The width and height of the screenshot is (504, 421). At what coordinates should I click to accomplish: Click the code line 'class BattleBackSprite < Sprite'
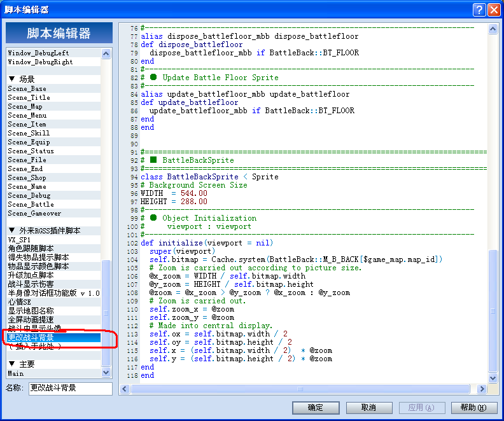[x=209, y=177]
